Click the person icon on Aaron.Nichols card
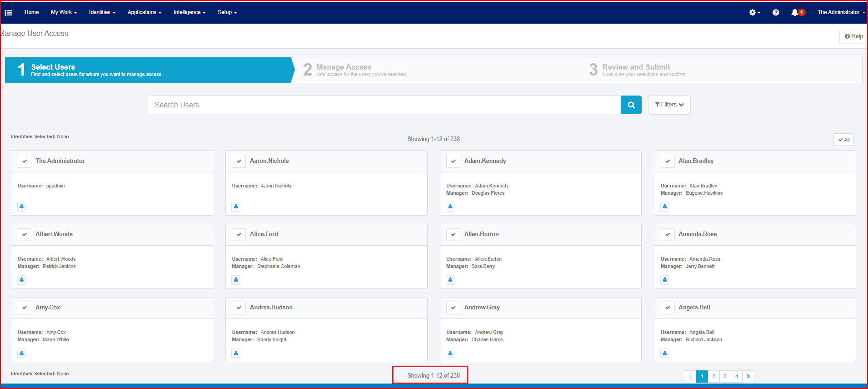This screenshot has height=389, width=868. tap(236, 207)
